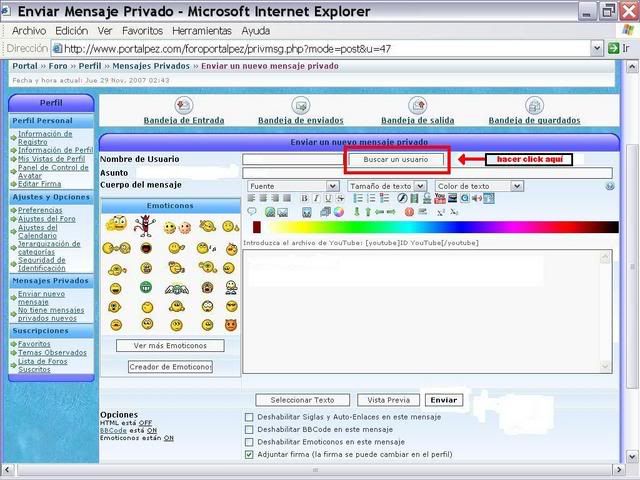Open the Tamaño de texto dropdown
Screen dimensions: 640x480
387,186
